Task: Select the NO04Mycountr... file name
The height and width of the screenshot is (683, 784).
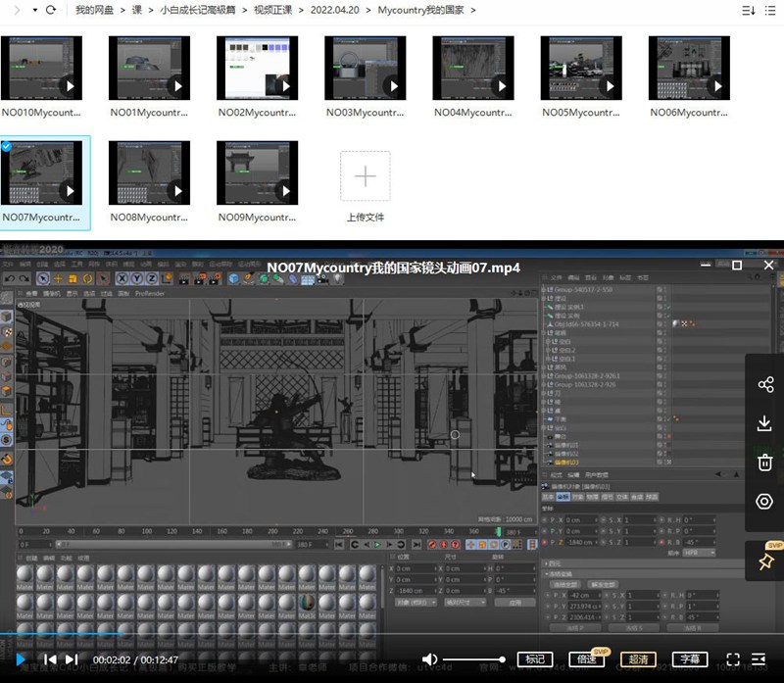Action: tap(473, 113)
